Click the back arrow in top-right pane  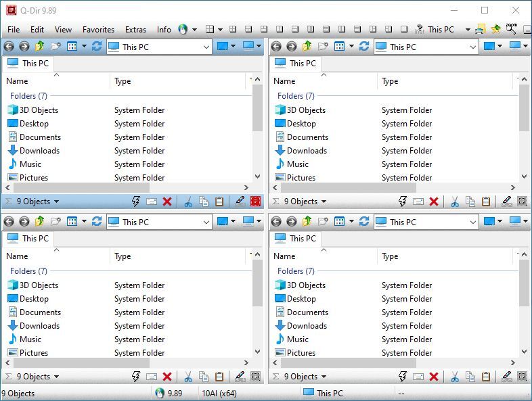277,46
